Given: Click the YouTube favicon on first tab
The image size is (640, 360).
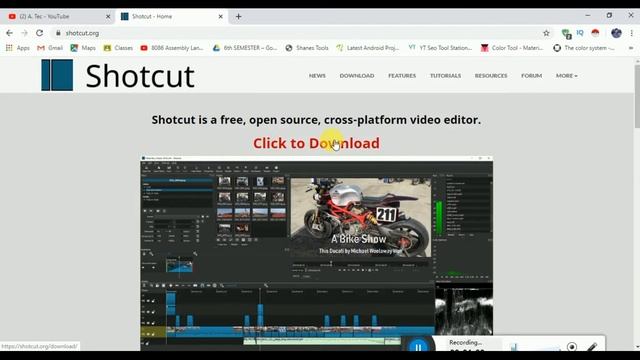Looking at the screenshot, I should pos(12,16).
